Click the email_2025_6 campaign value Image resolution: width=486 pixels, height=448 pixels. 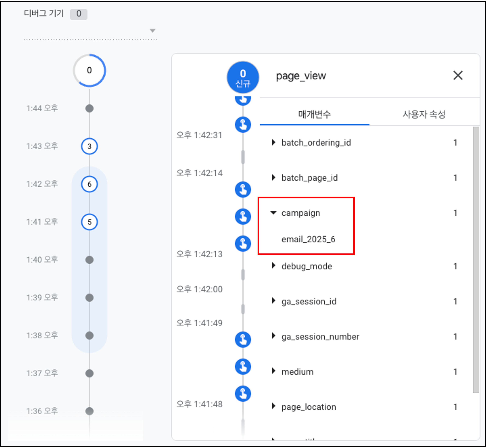(x=308, y=239)
